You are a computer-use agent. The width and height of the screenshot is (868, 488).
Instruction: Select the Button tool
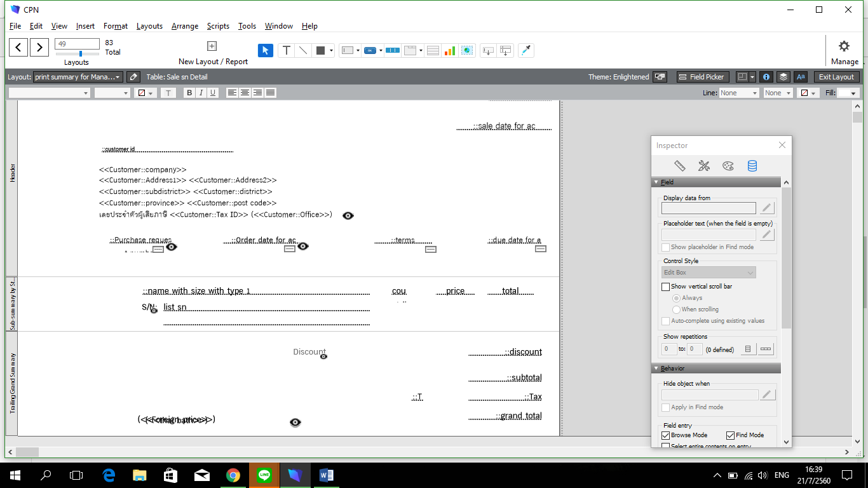point(370,50)
